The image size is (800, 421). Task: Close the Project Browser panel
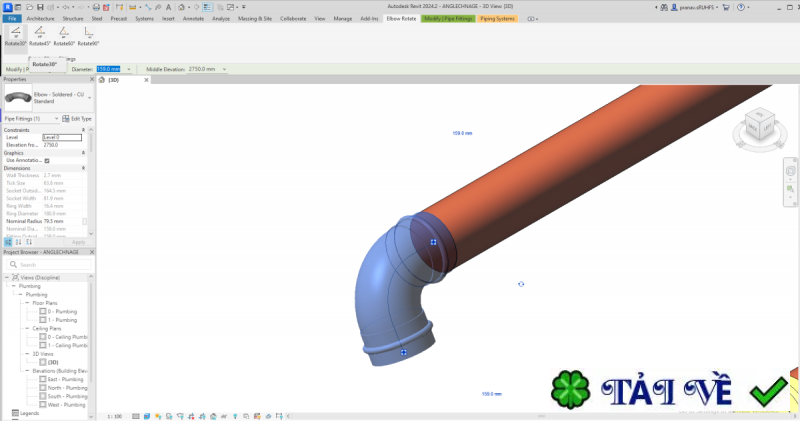92,252
